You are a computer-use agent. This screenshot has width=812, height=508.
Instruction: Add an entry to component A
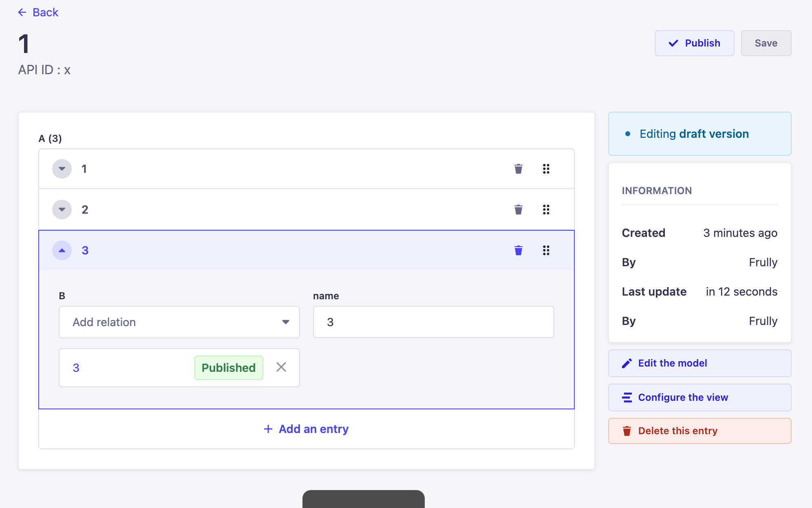point(306,429)
